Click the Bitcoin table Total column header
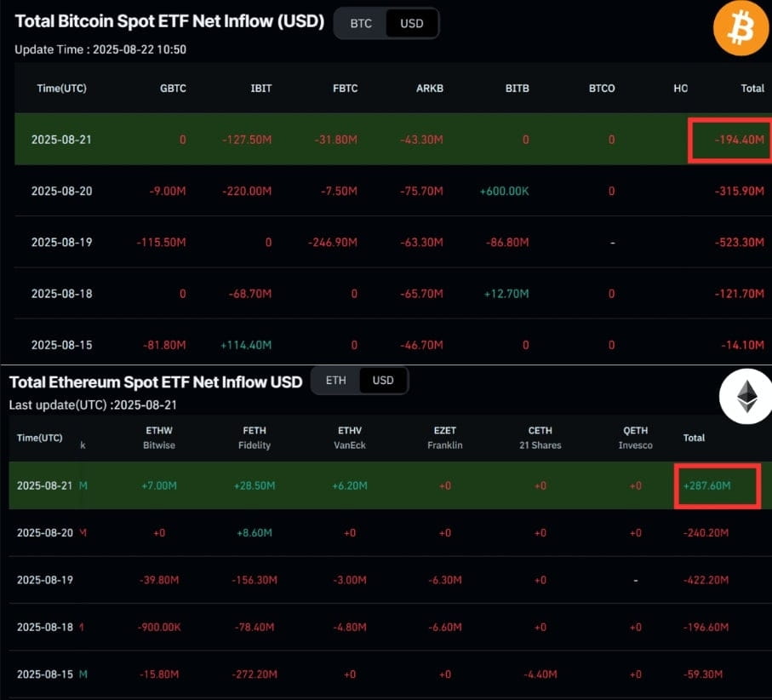Viewport: 772px width, 700px height. pyautogui.click(x=752, y=89)
